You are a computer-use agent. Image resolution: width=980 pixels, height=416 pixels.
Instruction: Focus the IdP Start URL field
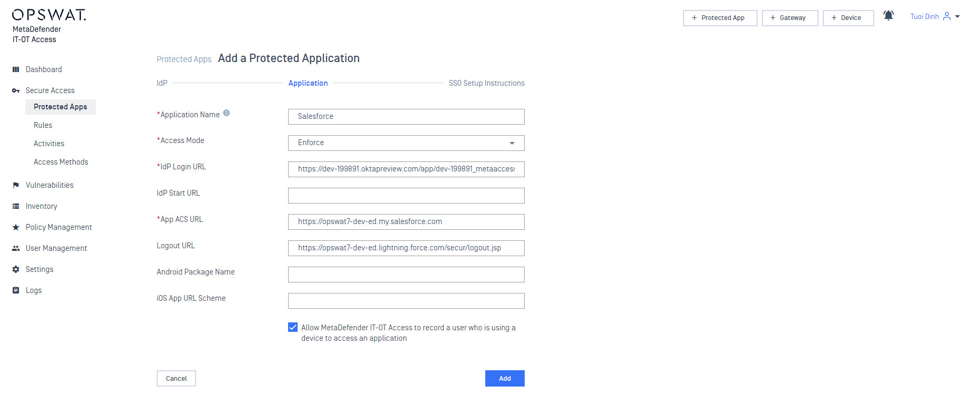[406, 196]
